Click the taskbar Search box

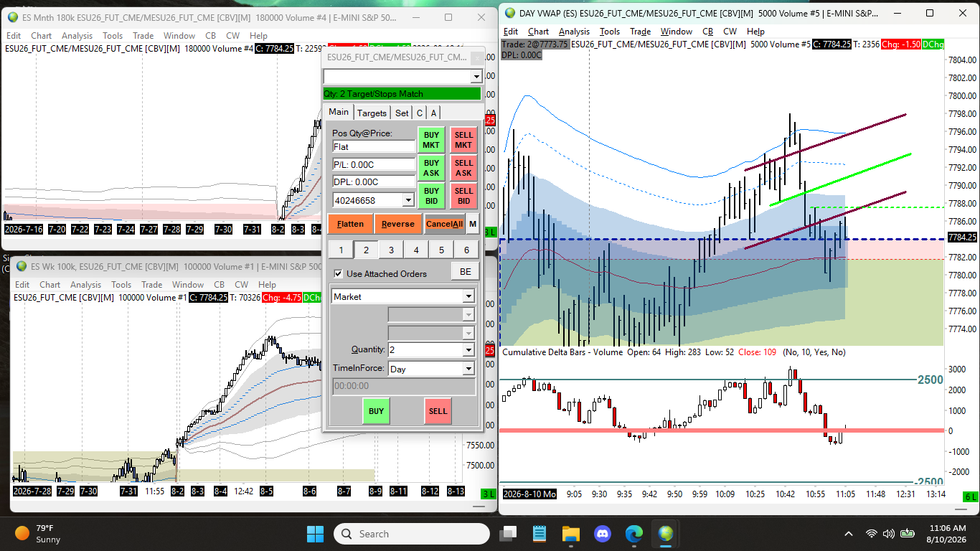(x=412, y=534)
